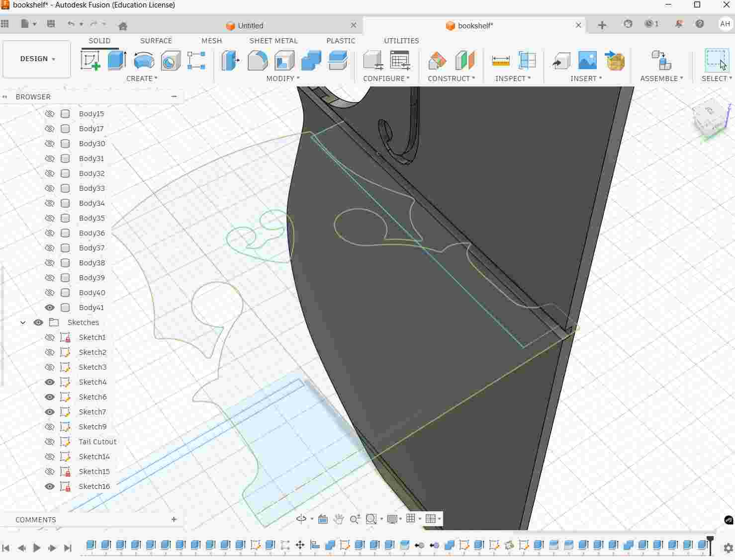Select the New Component assemble icon
This screenshot has height=560, width=735.
pyautogui.click(x=661, y=61)
